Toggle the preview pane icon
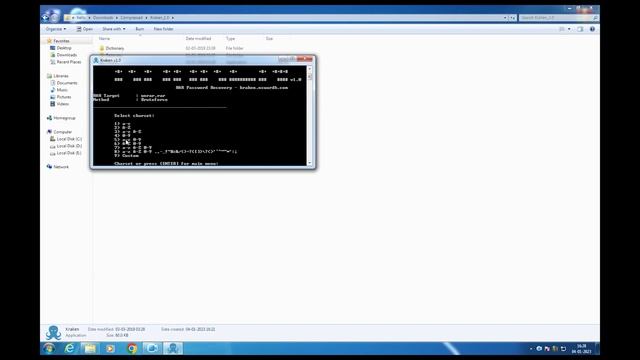The height and width of the screenshot is (360, 640). coord(580,29)
